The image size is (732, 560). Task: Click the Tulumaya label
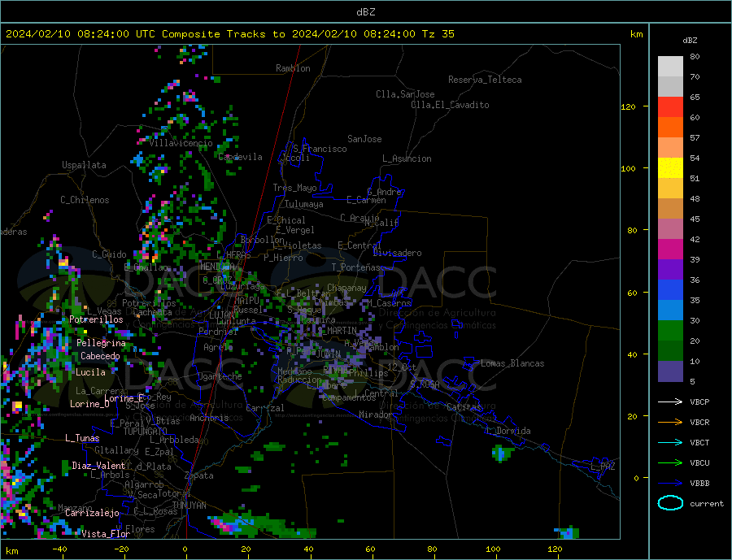[x=304, y=204]
